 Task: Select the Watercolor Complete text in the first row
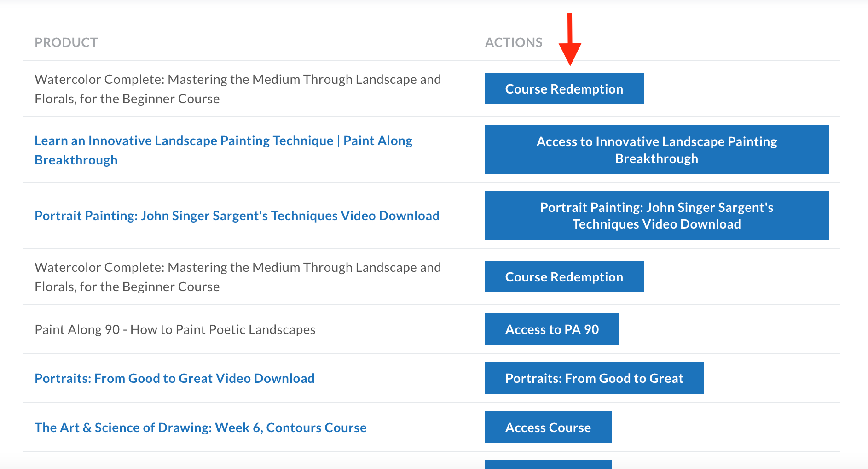pos(237,89)
